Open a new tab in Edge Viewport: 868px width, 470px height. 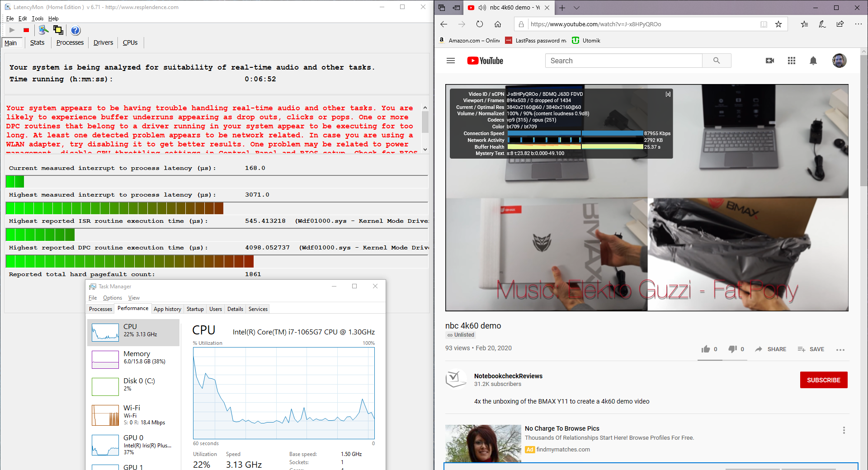pos(562,8)
